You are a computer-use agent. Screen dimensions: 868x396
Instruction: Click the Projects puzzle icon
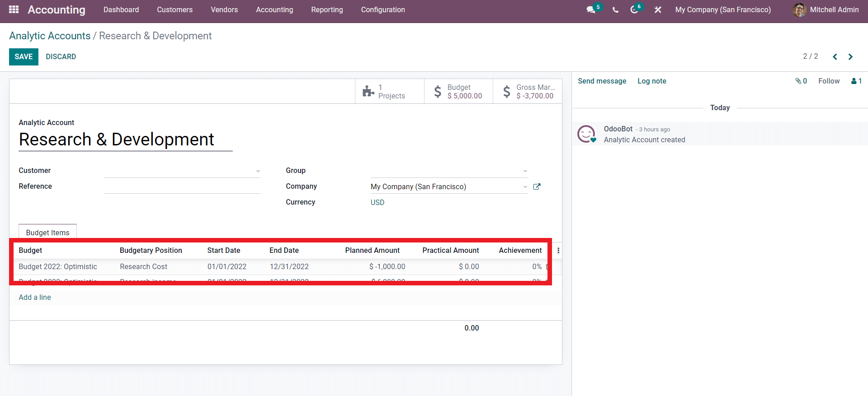pyautogui.click(x=368, y=91)
